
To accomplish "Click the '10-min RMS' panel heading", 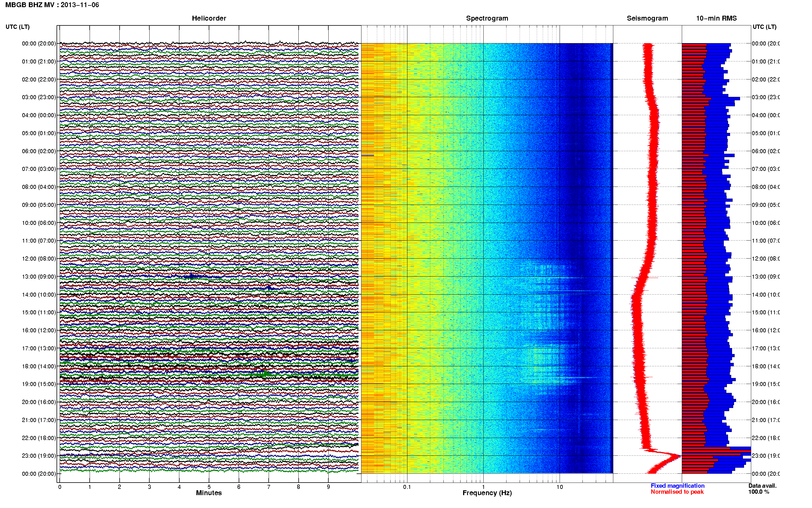I will pyautogui.click(x=716, y=18).
